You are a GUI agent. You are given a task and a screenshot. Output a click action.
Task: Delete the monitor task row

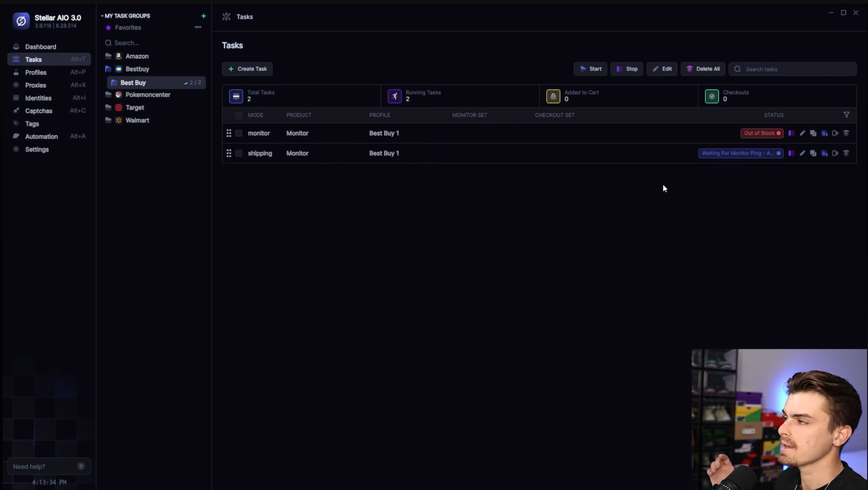(x=846, y=133)
